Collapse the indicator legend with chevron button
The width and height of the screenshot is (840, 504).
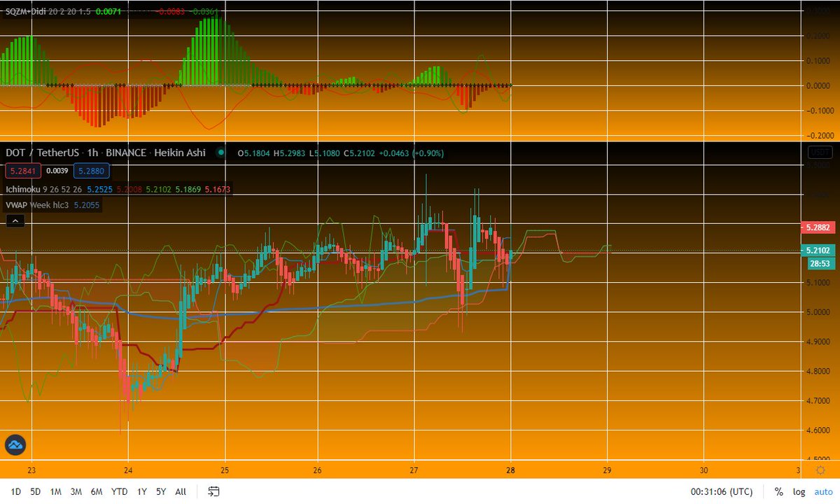(15, 220)
